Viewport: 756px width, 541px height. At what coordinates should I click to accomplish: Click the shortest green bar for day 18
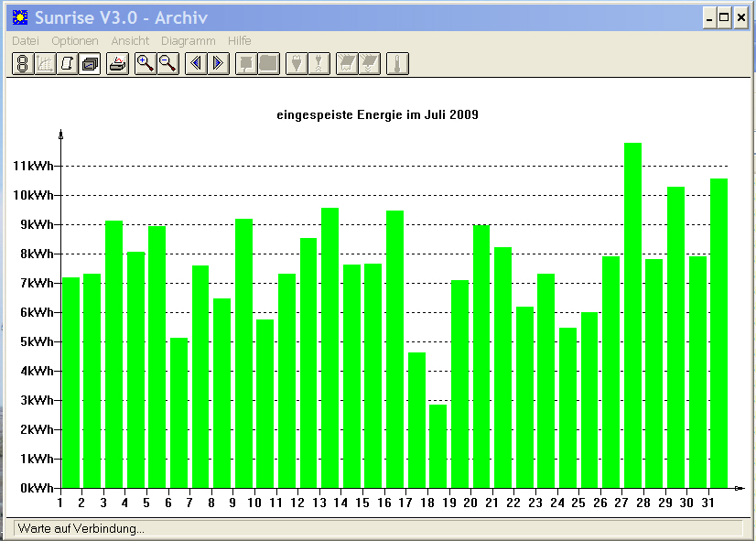437,446
